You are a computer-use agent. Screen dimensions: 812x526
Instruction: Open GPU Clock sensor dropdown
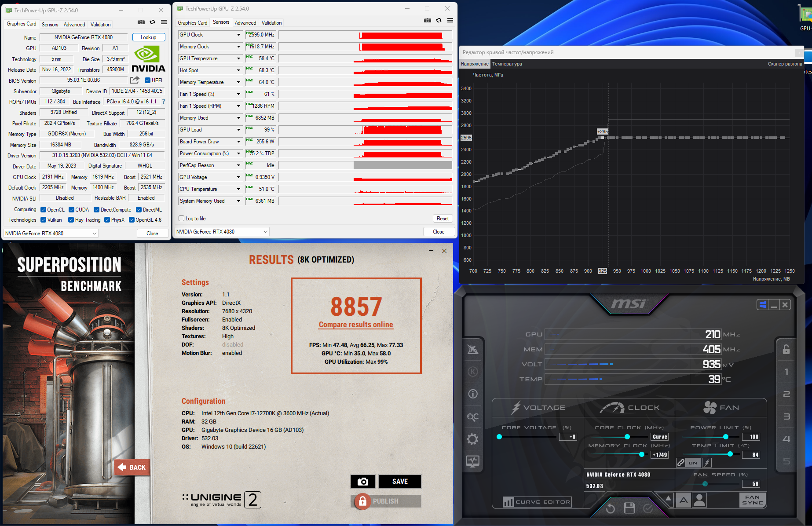(238, 35)
